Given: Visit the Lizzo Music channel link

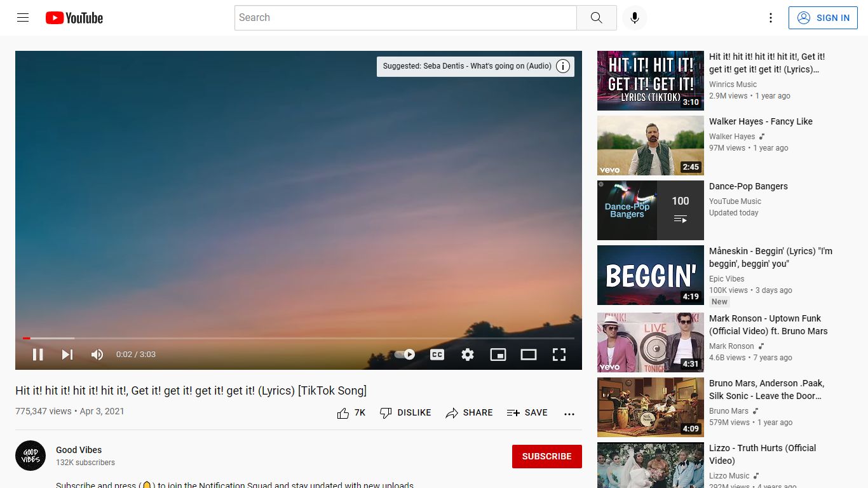Looking at the screenshot, I should point(729,476).
